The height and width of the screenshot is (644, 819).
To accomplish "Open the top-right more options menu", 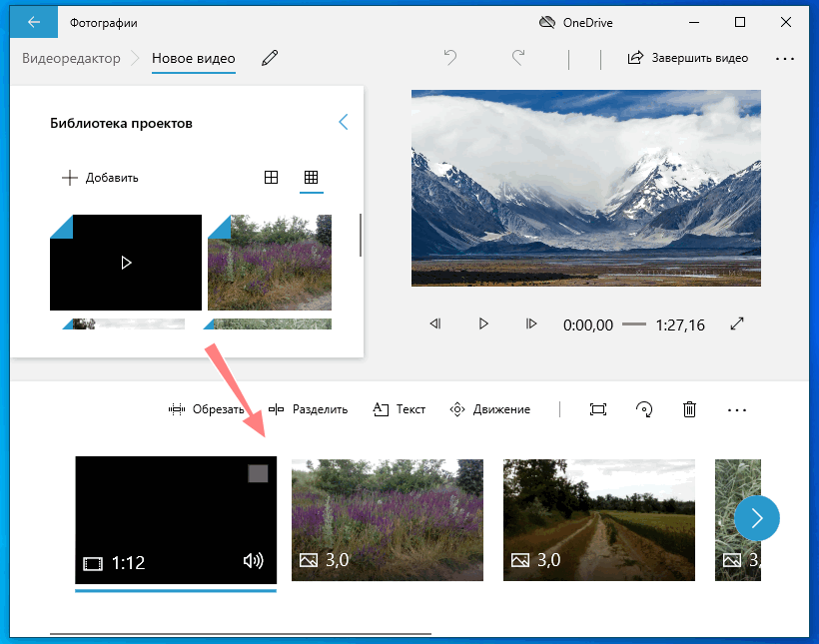I will (x=784, y=58).
